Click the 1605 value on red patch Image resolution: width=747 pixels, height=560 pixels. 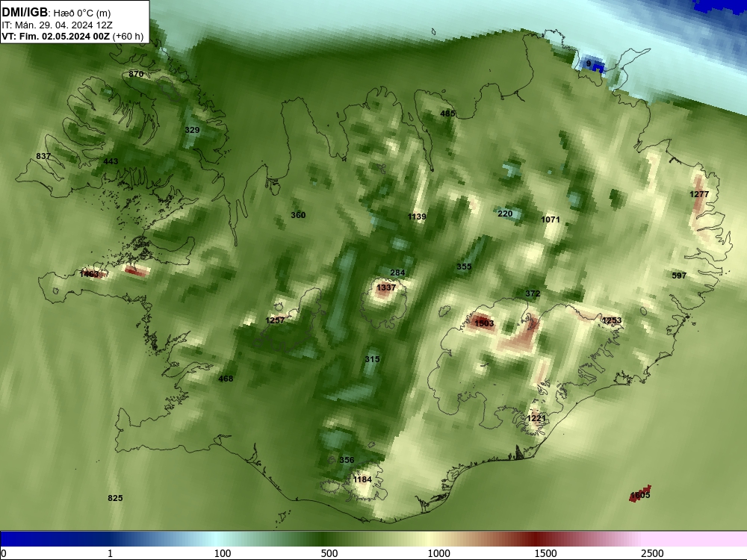click(640, 495)
